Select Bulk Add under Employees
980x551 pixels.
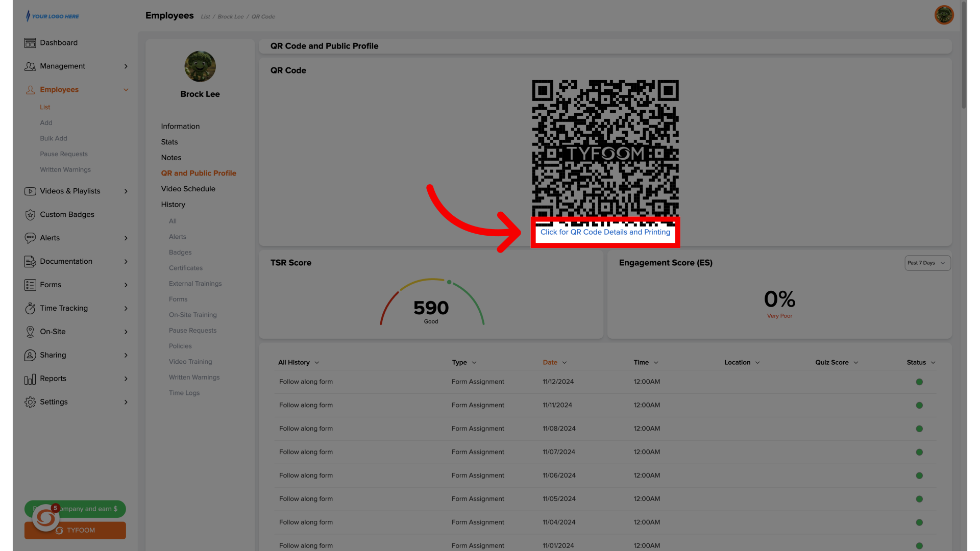pos(53,138)
